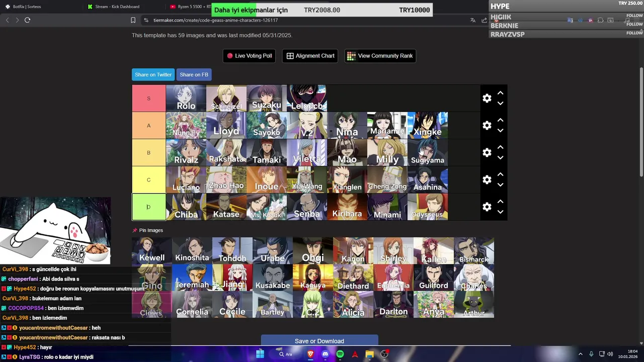Click the browser back arrow
The image size is (644, 362).
coord(7,20)
